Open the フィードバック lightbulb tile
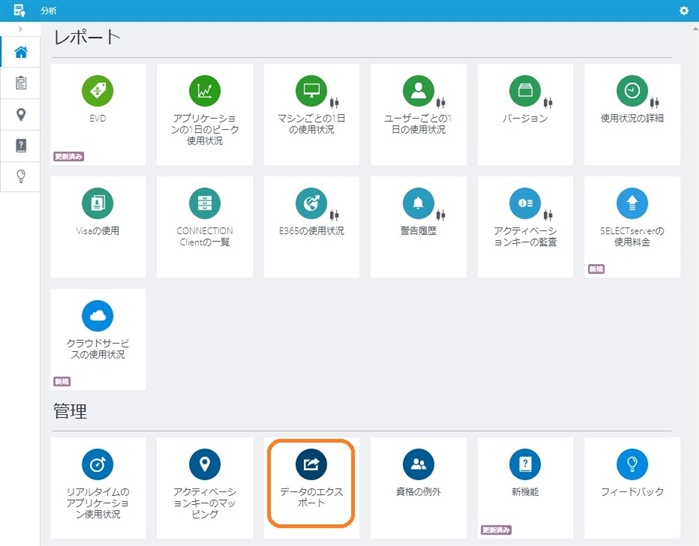Viewport: 699px width, 546px height. pos(632,488)
